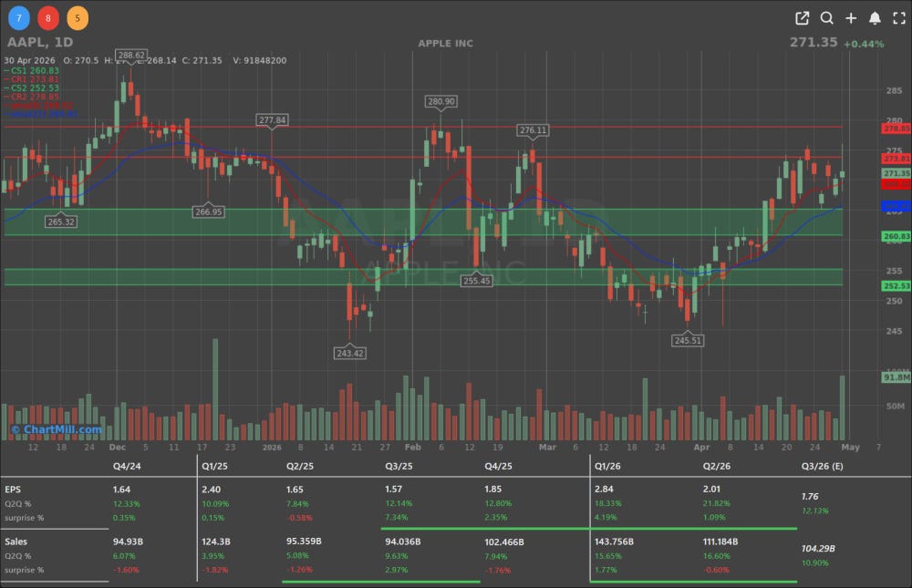Click Sales value 94.93B

(128, 542)
